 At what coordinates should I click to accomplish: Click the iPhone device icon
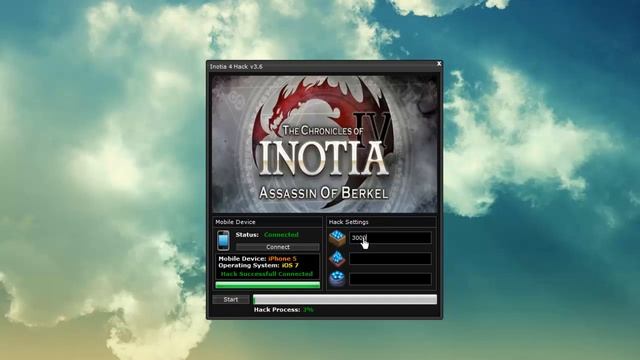click(x=223, y=240)
